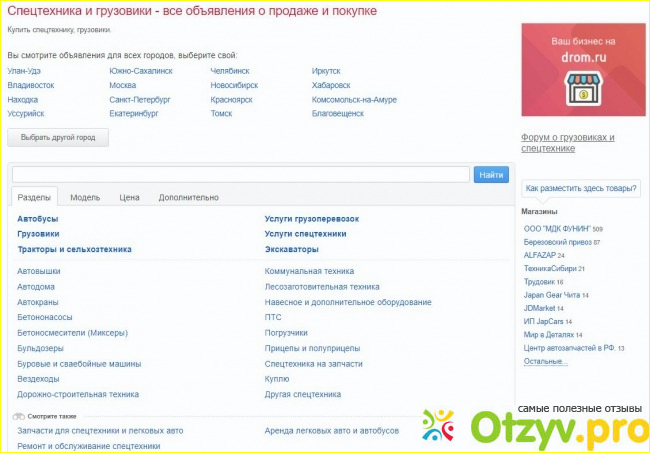
Task: Select Санкт-Петербург city link
Action: [x=140, y=100]
